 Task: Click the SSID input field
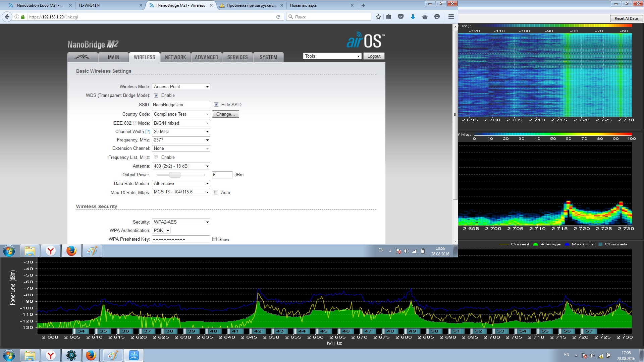pos(181,105)
